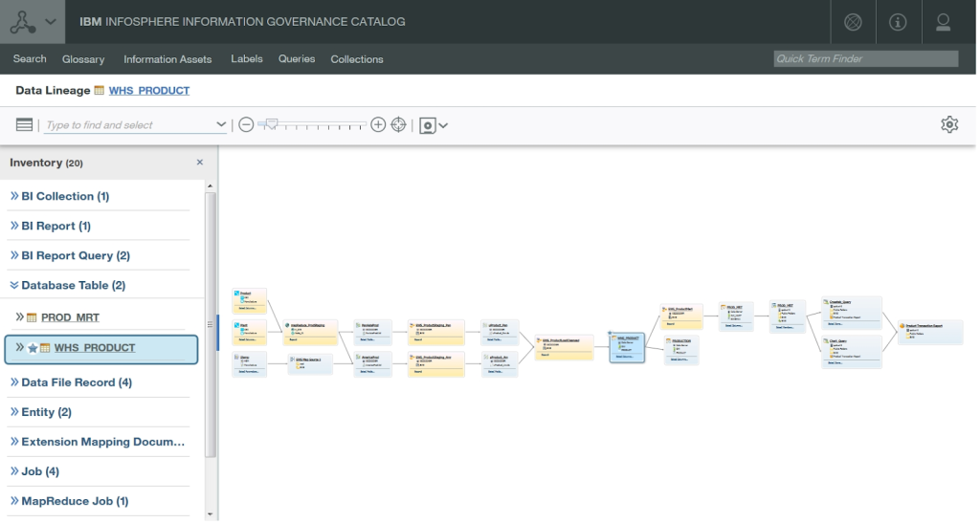Click the zoom in plus icon

tap(378, 125)
